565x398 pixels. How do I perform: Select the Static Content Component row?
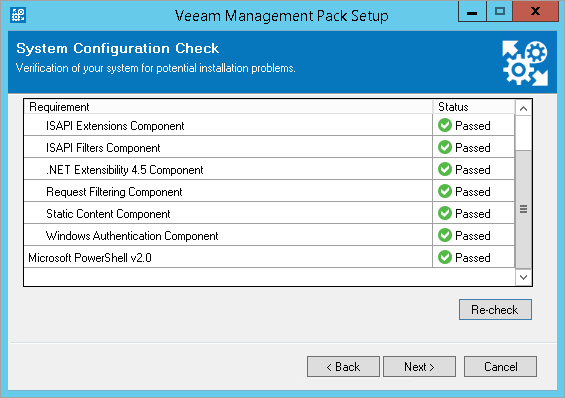[x=269, y=213]
